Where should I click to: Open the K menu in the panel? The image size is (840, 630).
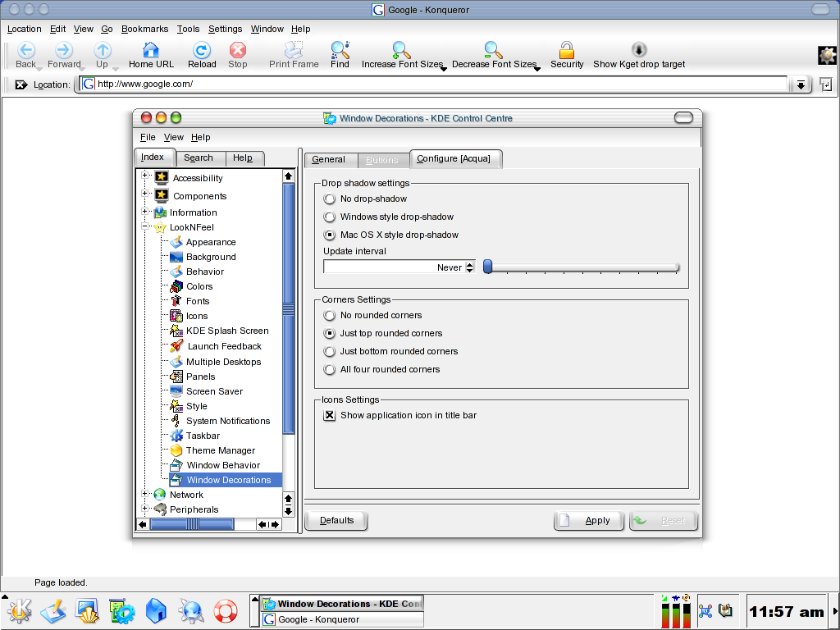(20, 611)
